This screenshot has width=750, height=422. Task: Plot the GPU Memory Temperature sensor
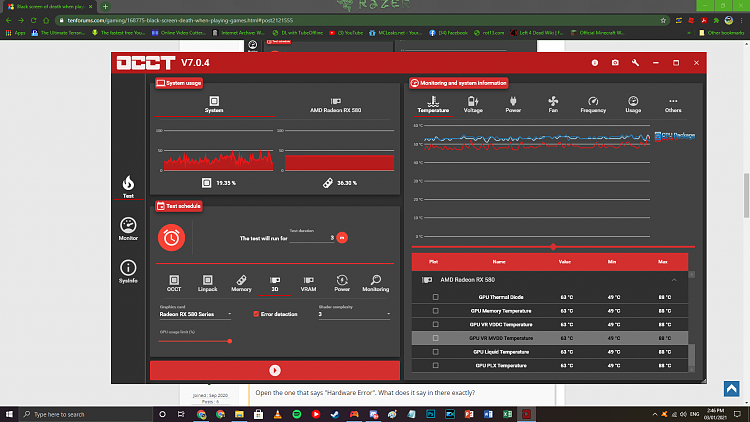pyautogui.click(x=435, y=311)
